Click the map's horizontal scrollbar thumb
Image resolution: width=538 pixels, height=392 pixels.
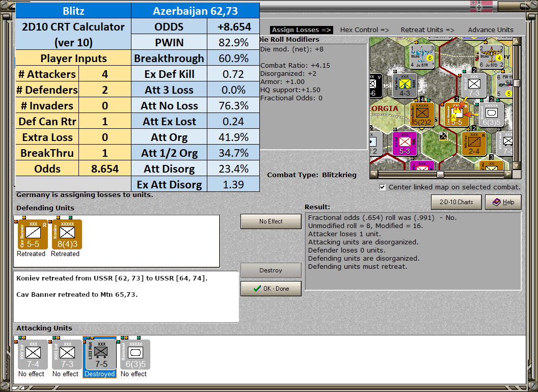(x=440, y=174)
